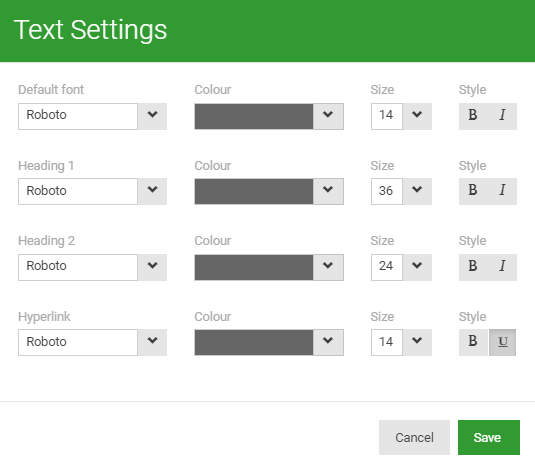
Task: Open the Default font size dropdown arrow
Action: coord(417,116)
